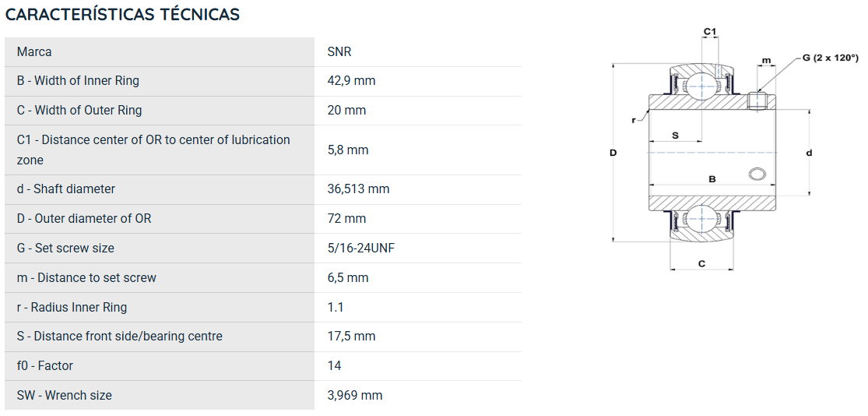The height and width of the screenshot is (416, 868).
Task: Click the D dimension letter on diagram left
Action: point(613,153)
